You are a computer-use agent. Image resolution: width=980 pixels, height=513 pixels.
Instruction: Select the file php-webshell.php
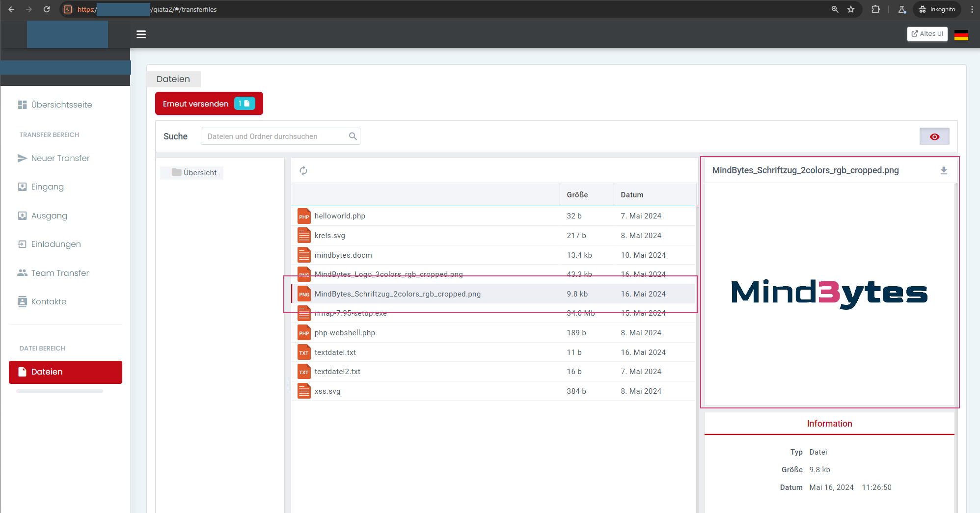pos(494,333)
